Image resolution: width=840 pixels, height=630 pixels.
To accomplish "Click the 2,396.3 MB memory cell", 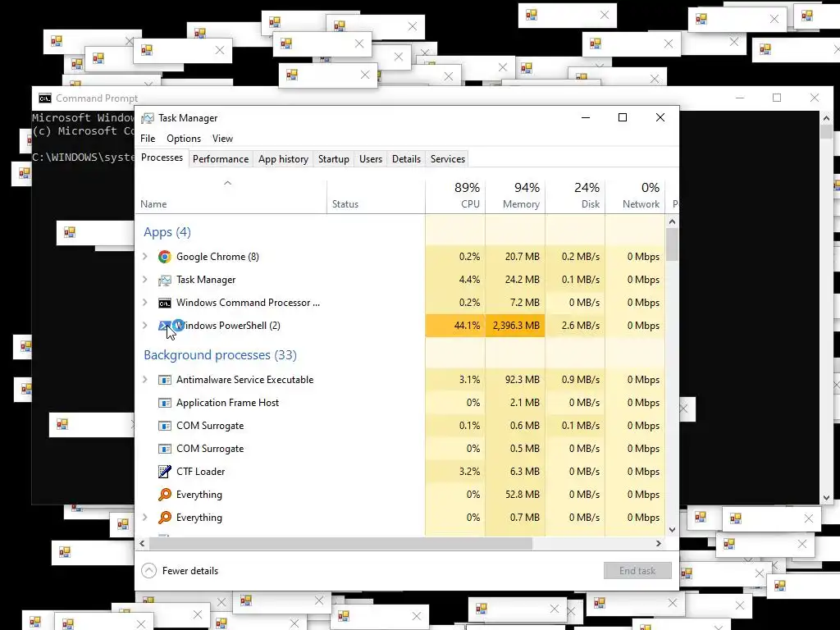I will [x=515, y=325].
